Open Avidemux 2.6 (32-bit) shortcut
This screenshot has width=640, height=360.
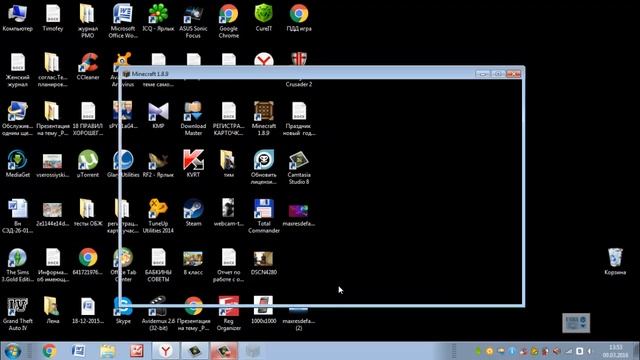pos(158,313)
